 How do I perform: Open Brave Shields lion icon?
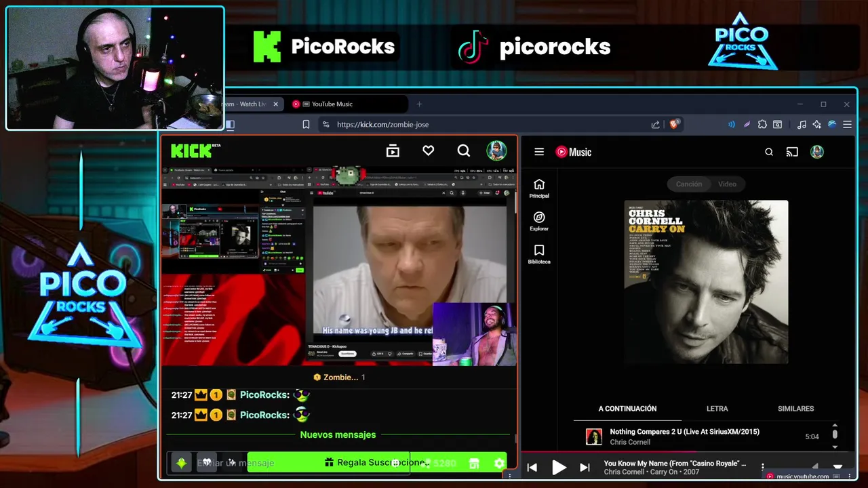[x=674, y=124]
